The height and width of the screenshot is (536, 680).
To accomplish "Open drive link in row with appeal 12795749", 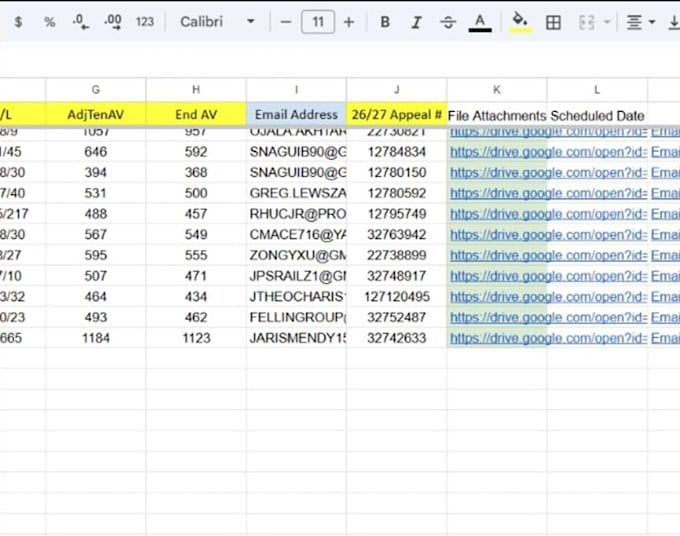I will click(549, 214).
